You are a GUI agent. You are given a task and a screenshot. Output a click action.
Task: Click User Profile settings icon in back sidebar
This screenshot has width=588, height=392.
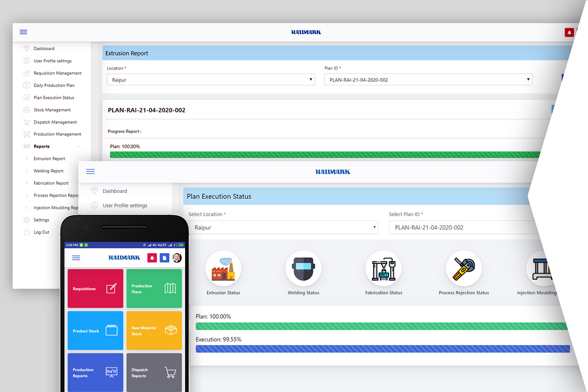click(27, 61)
